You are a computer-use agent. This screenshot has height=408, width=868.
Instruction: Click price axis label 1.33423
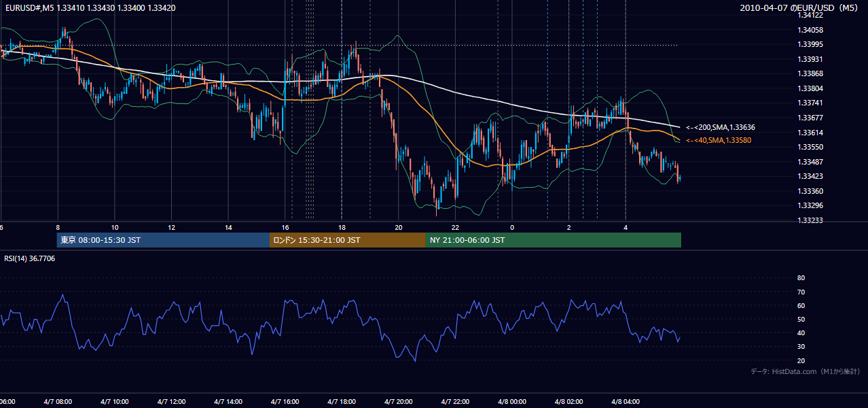(810, 176)
